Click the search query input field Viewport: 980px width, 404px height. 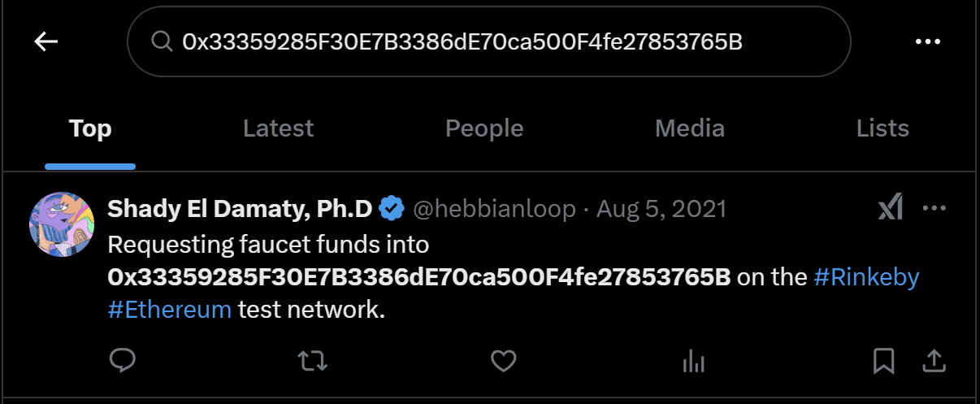click(x=488, y=41)
